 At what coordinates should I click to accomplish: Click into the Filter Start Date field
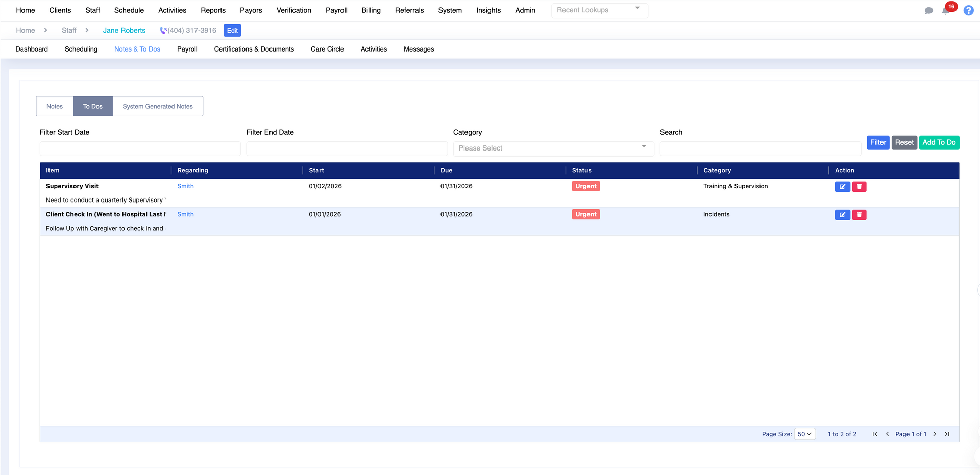coord(140,148)
